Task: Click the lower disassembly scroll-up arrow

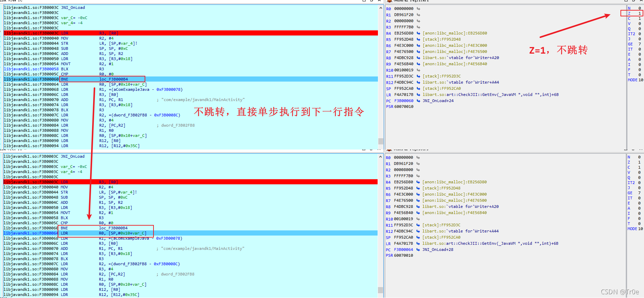Action: point(380,157)
